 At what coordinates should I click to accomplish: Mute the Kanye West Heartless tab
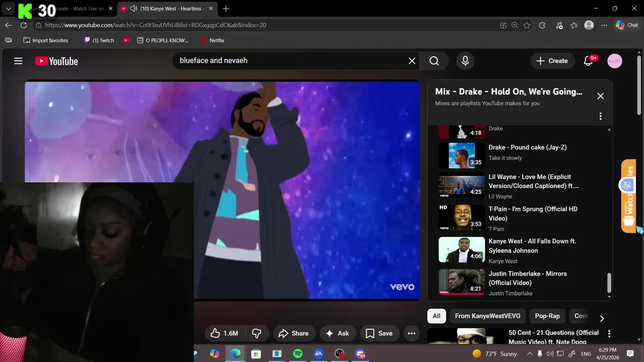pyautogui.click(x=133, y=9)
